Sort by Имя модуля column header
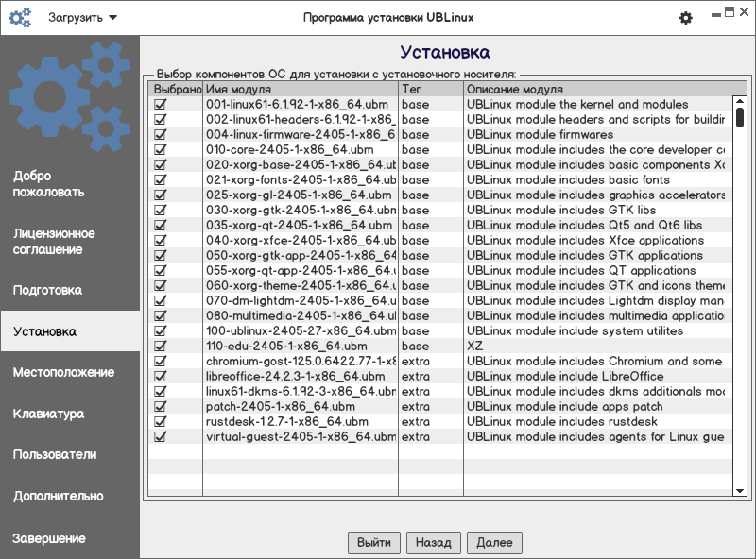The height and width of the screenshot is (559, 756). coord(301,89)
